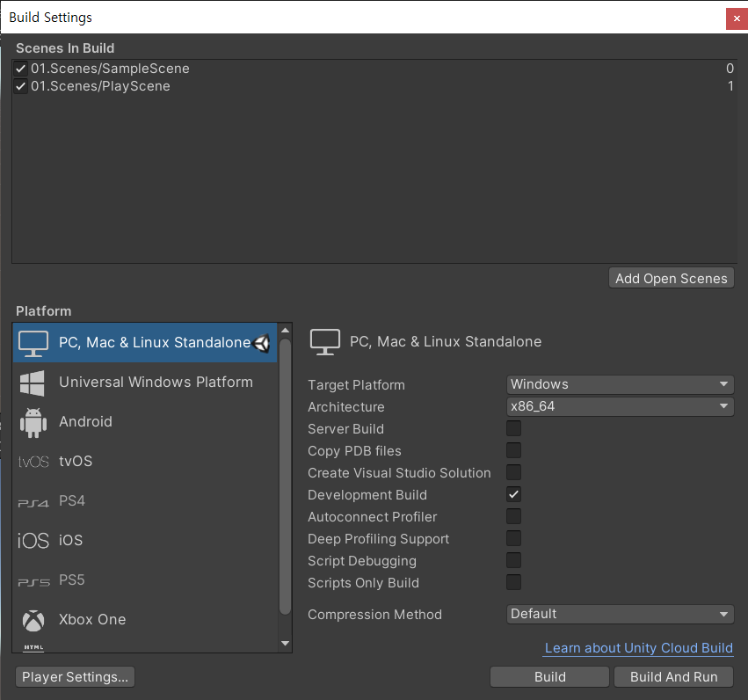748x700 pixels.
Task: Open Learn about Unity Cloud Build link
Action: tap(638, 648)
